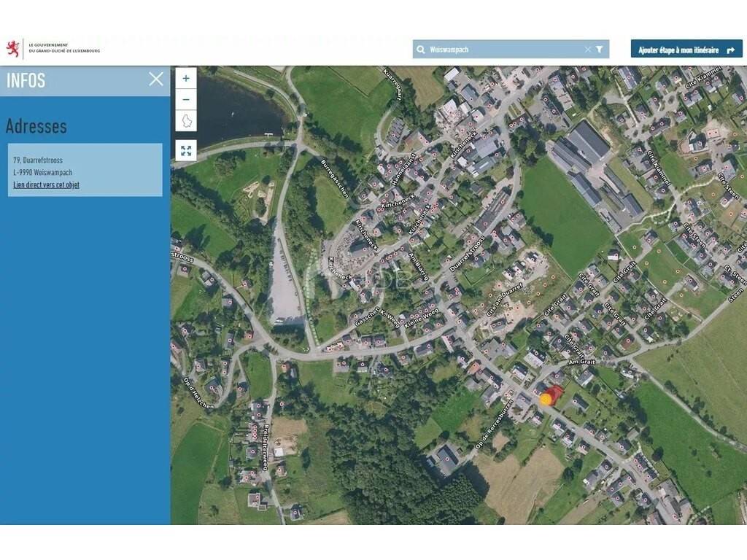Click the Luxembourg government lion logo

[x=12, y=49]
